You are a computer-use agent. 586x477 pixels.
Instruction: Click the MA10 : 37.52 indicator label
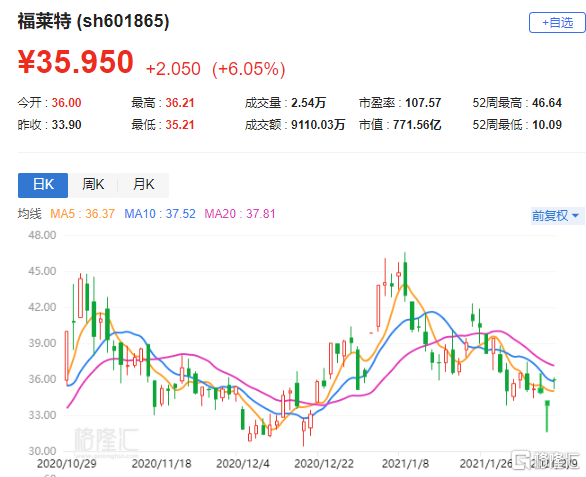click(160, 214)
